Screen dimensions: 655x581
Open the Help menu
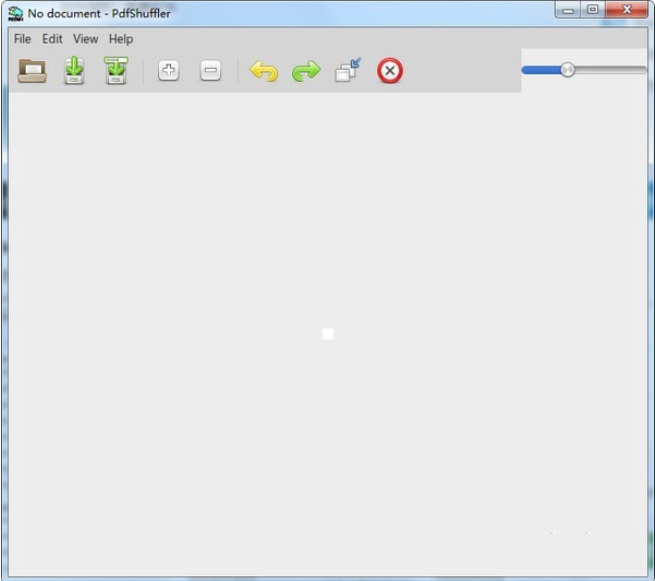pyautogui.click(x=121, y=39)
